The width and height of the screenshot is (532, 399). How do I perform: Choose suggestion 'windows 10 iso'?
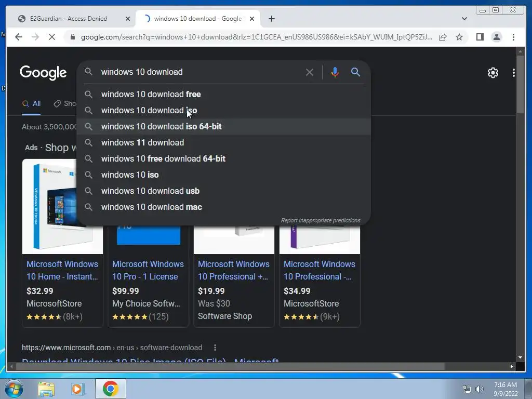[224, 175]
